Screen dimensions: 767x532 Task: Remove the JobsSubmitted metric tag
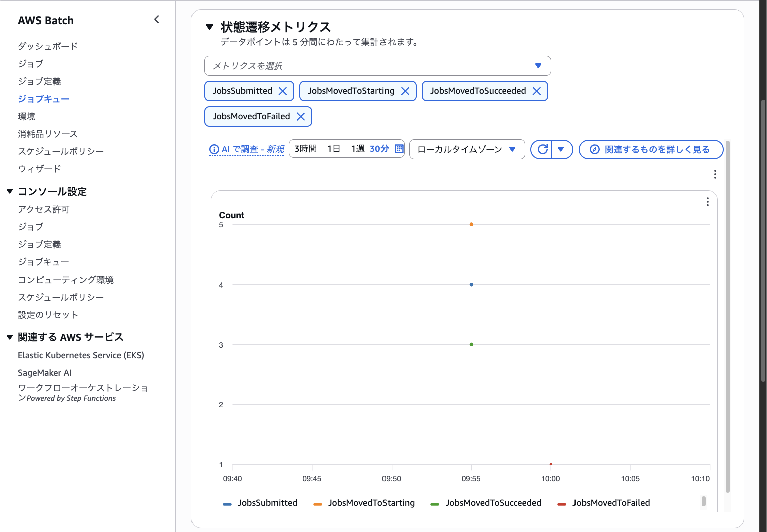pyautogui.click(x=283, y=91)
